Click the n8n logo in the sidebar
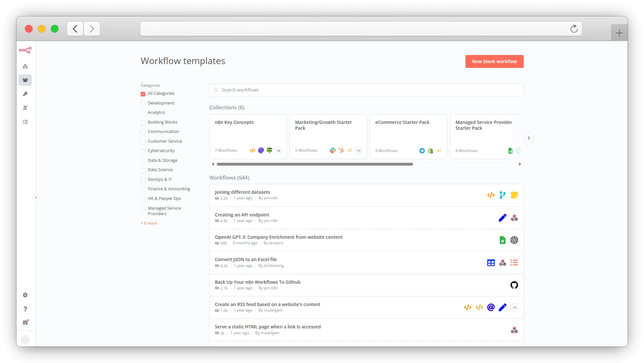This screenshot has width=644, height=363. [26, 50]
